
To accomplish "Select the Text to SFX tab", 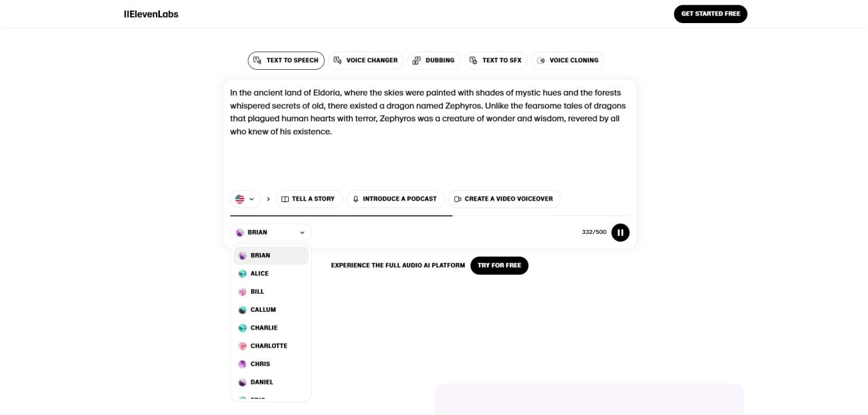I will pyautogui.click(x=495, y=60).
